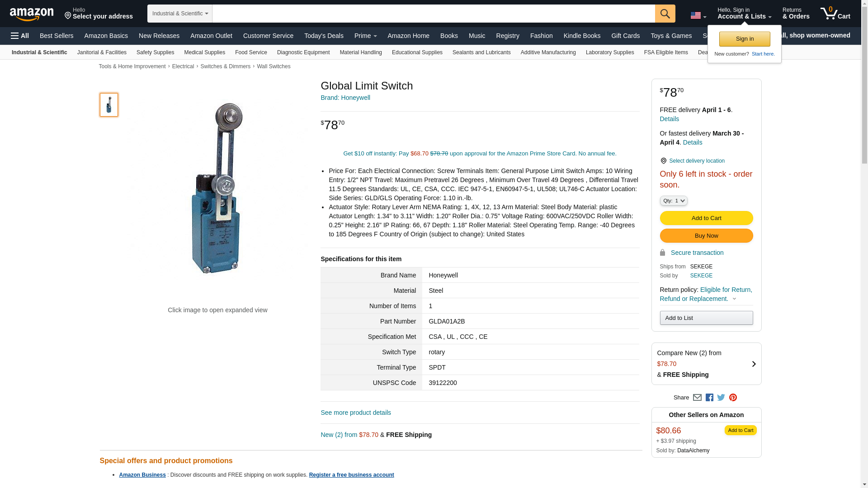868x488 pixels.
Task: Open the Qty quantity dropdown
Action: point(674,201)
